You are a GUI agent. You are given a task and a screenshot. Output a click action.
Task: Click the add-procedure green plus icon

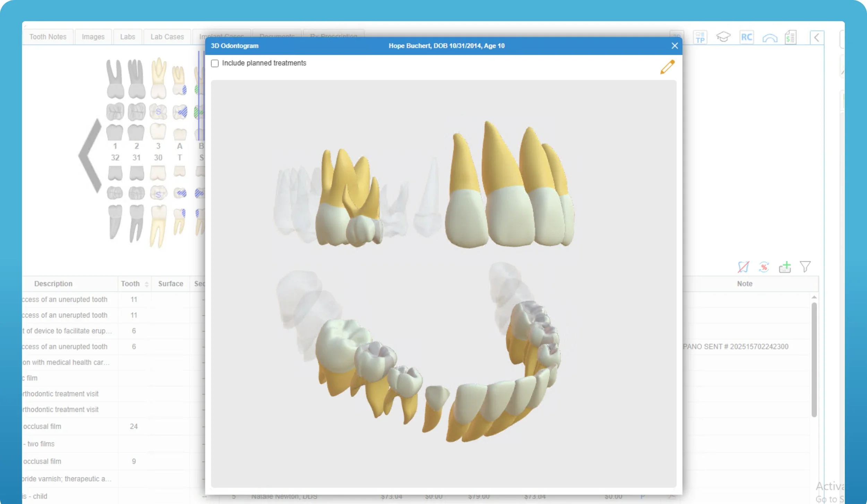point(785,267)
